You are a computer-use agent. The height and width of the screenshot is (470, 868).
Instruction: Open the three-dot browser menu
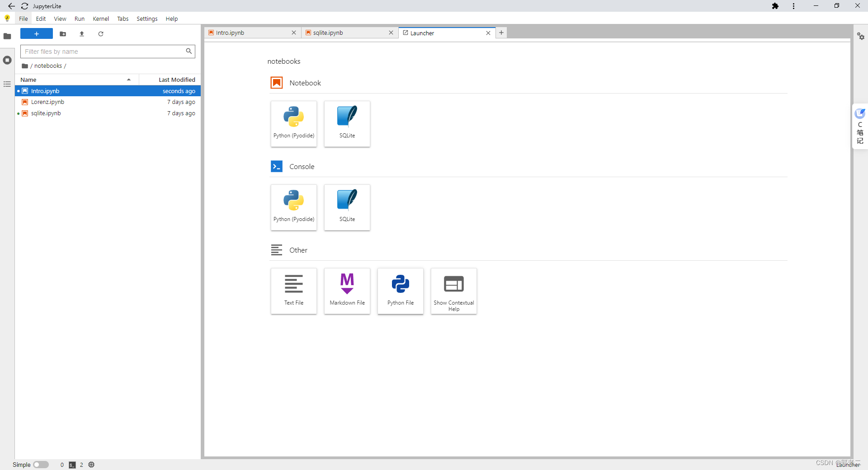point(793,6)
